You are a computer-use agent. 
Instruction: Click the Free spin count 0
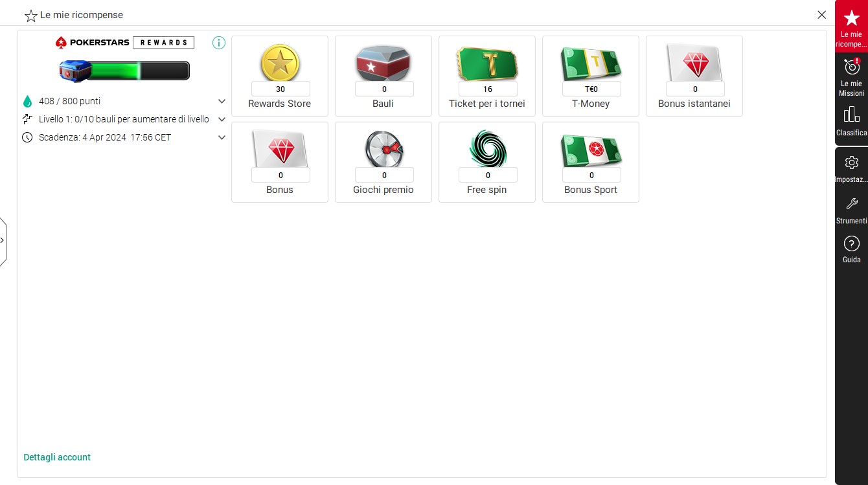[x=488, y=175]
